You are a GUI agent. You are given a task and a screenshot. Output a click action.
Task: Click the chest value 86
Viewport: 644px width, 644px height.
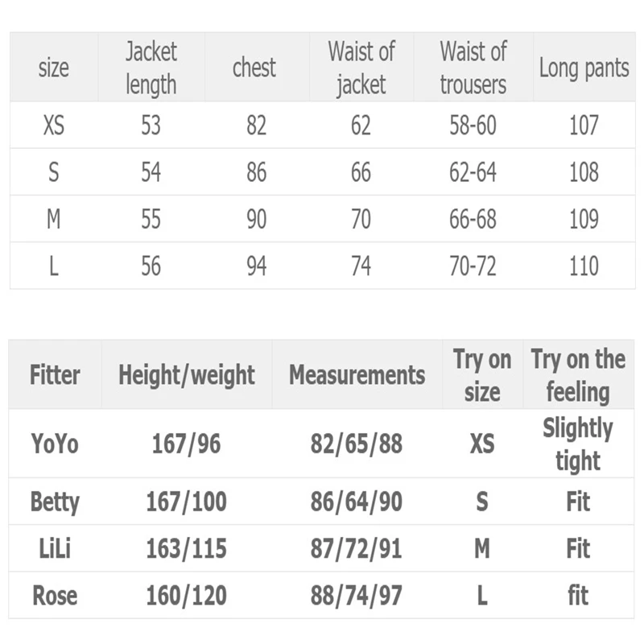point(256,171)
